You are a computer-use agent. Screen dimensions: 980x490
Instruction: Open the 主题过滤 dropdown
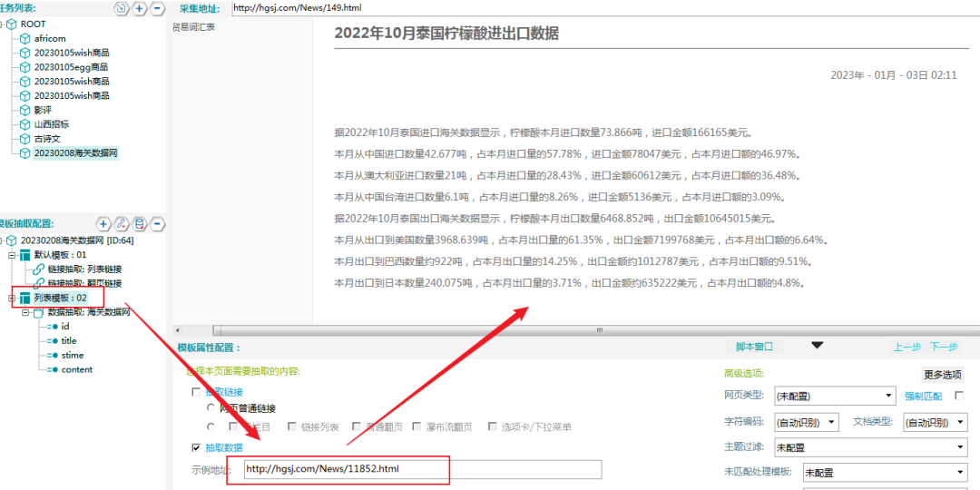[x=870, y=447]
